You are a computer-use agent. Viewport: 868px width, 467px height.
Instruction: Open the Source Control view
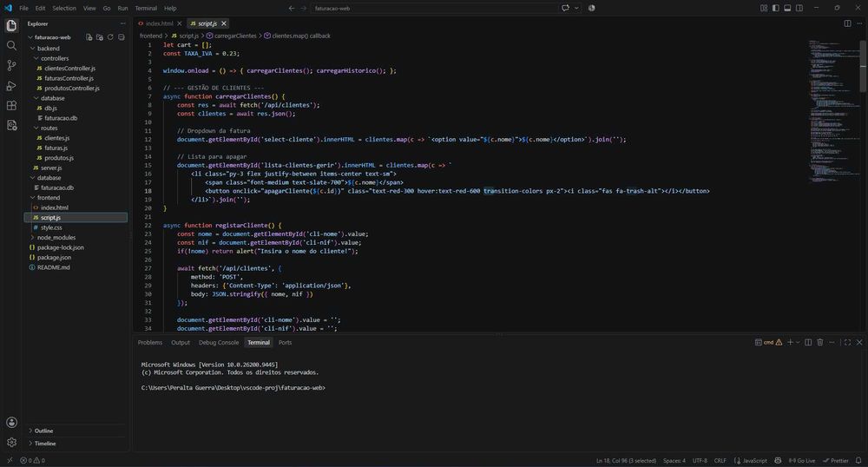pos(11,65)
